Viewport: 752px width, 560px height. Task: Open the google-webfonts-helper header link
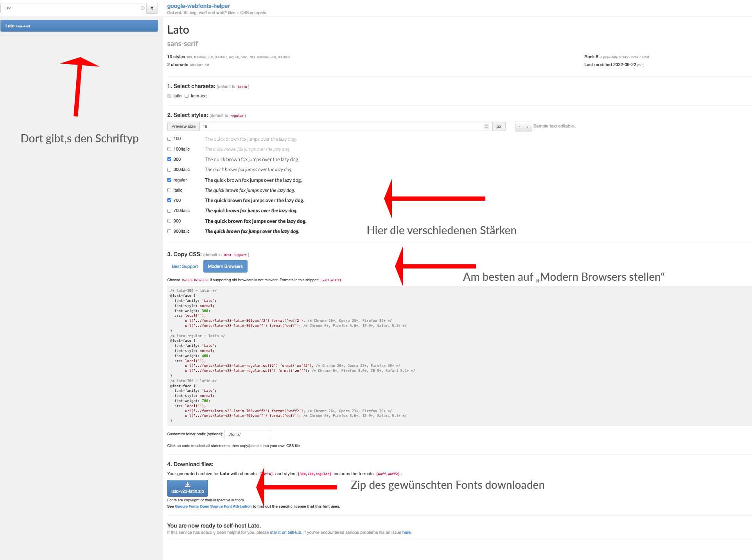point(198,6)
